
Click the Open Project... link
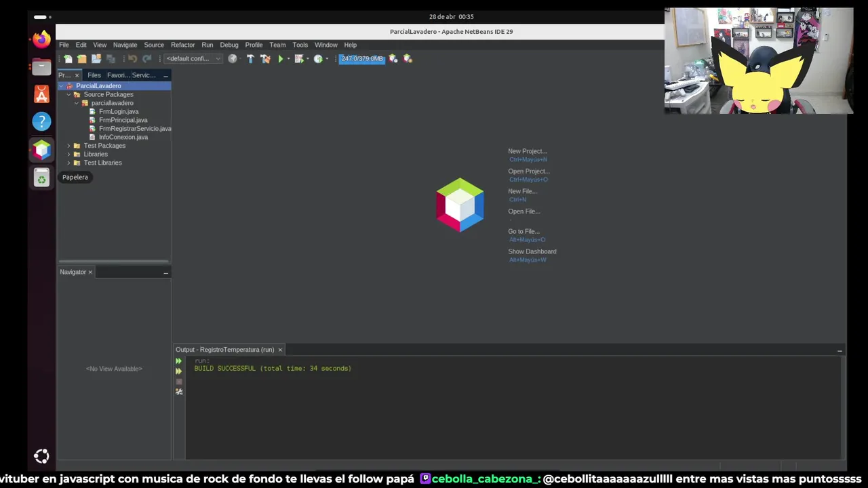(529, 171)
